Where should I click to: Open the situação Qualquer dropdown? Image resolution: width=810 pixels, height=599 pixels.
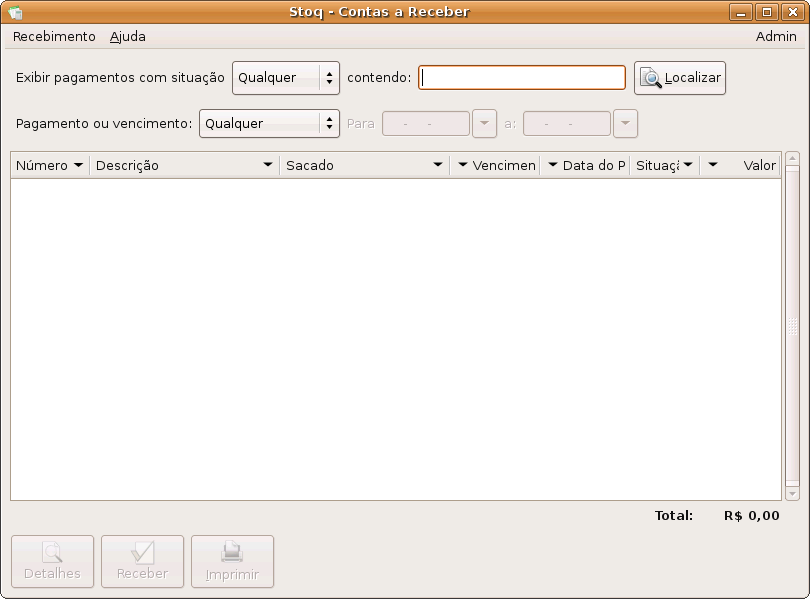pos(286,78)
